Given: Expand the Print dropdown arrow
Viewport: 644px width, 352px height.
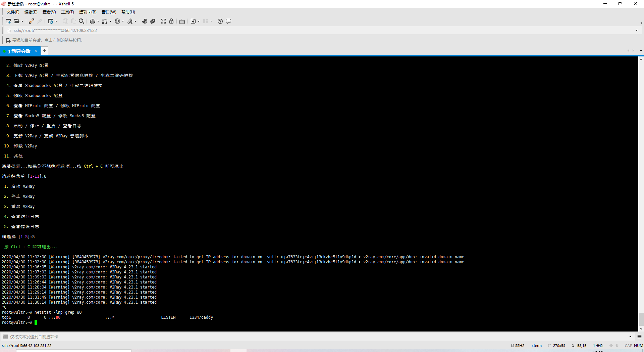Looking at the screenshot, I should [98, 21].
